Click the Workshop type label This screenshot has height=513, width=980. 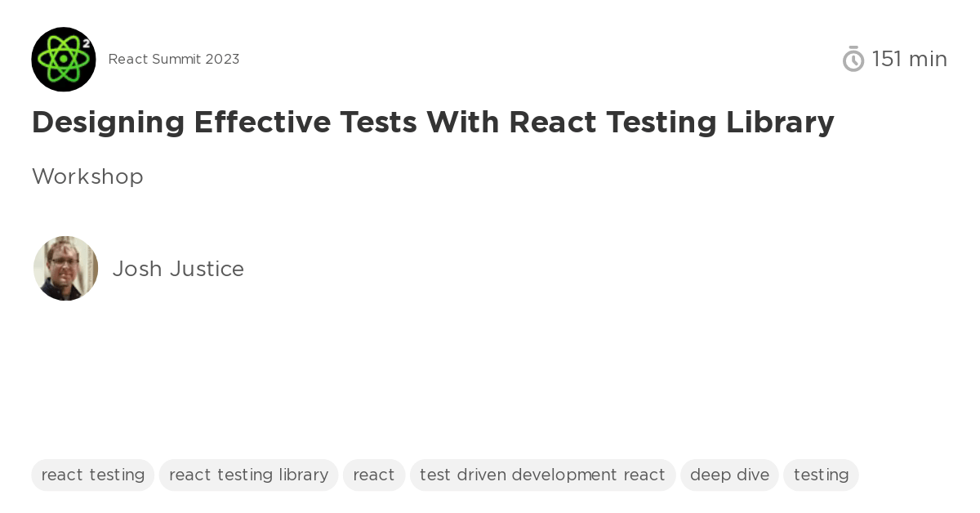[x=87, y=176]
